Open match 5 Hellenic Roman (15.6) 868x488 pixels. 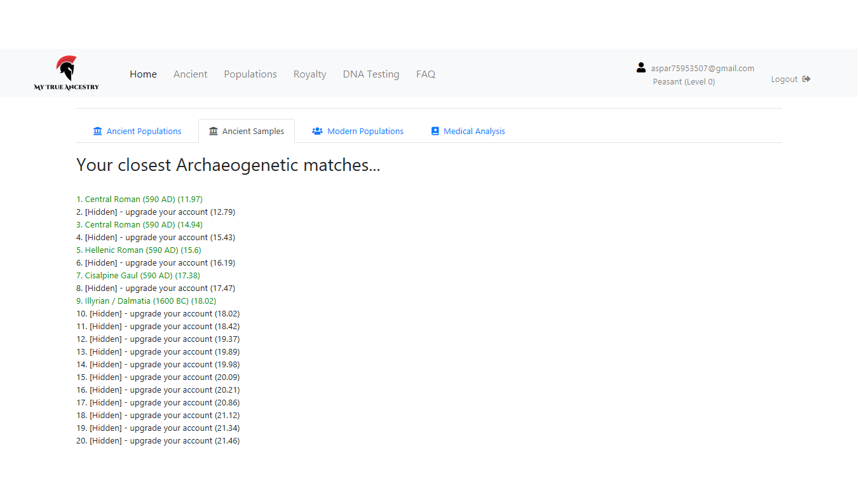[139, 250]
